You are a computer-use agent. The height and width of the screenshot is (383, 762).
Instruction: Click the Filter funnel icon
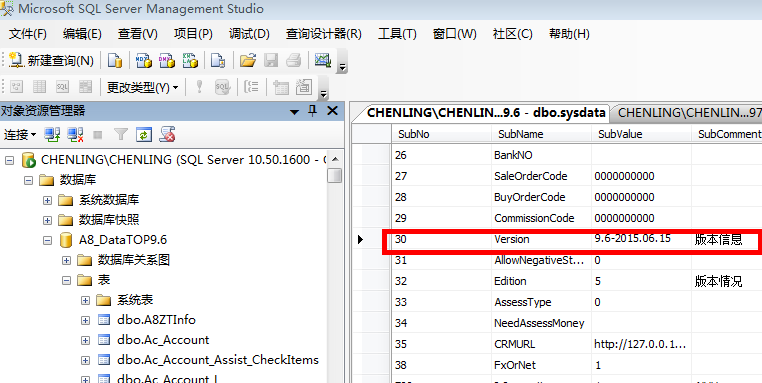coord(121,135)
